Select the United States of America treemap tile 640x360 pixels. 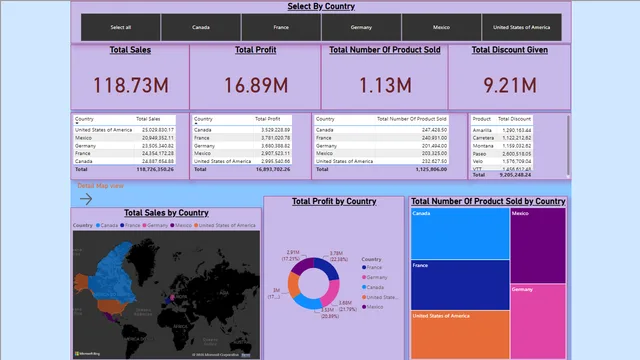[460, 335]
